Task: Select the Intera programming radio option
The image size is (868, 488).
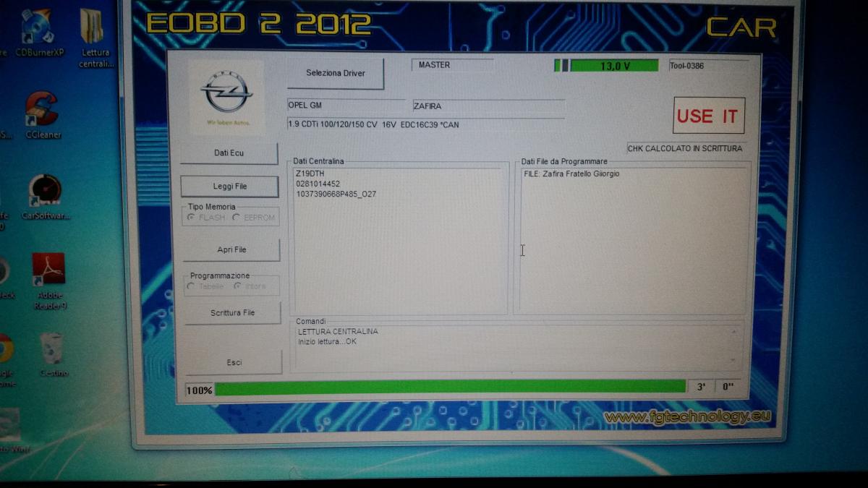Action: click(250, 286)
